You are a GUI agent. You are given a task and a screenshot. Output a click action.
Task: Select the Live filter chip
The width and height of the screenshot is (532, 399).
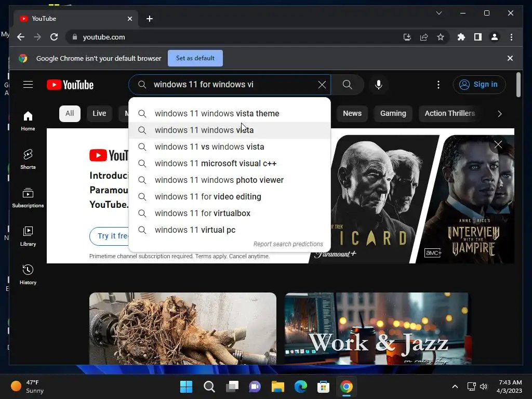[99, 113]
